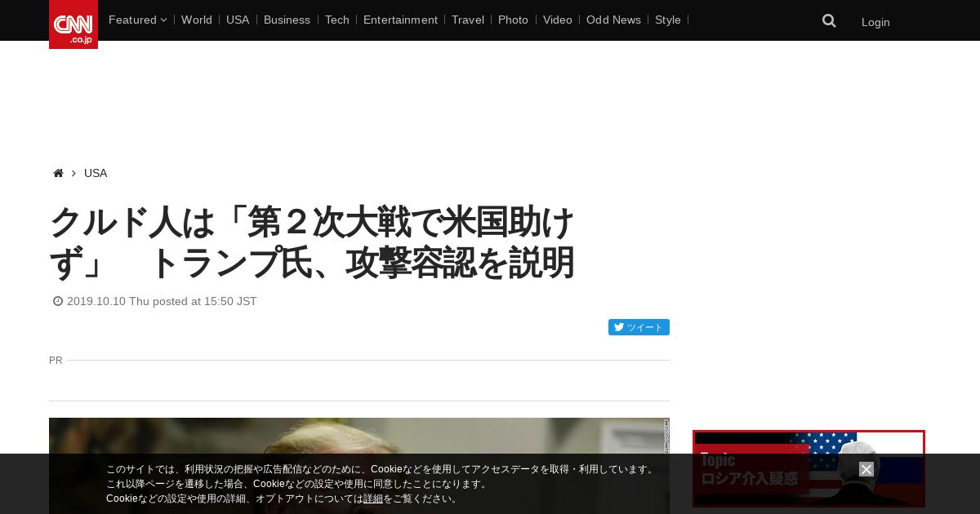
Task: Open Entertainment section
Action: (400, 20)
